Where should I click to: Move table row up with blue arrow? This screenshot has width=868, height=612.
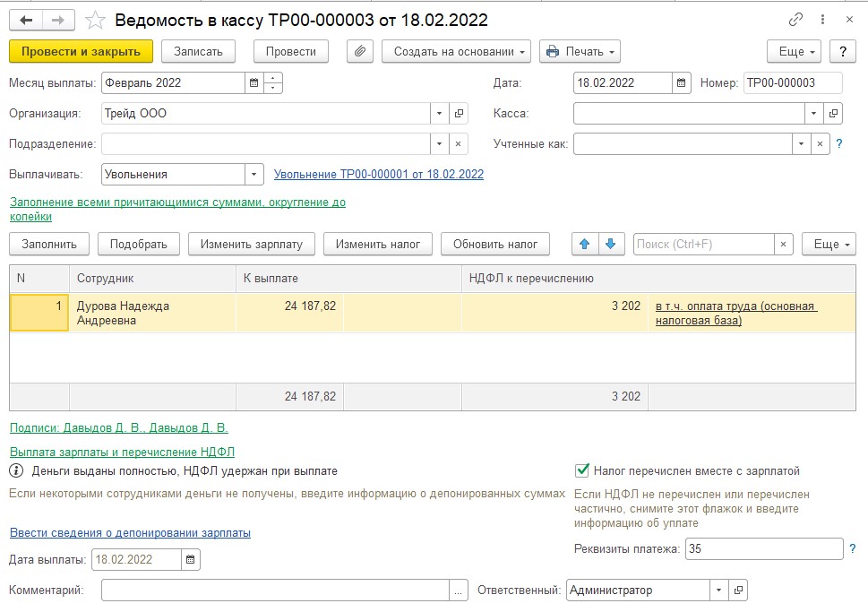click(585, 245)
